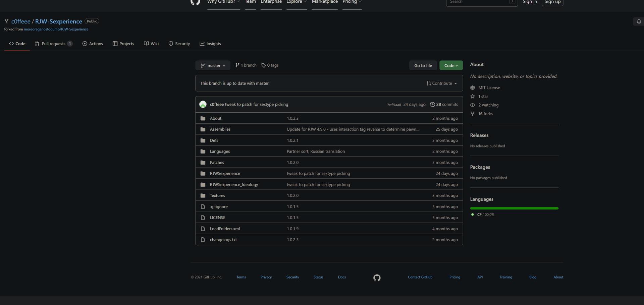This screenshot has height=305, width=644.
Task: Click the notifications bell icon
Action: (x=639, y=21)
